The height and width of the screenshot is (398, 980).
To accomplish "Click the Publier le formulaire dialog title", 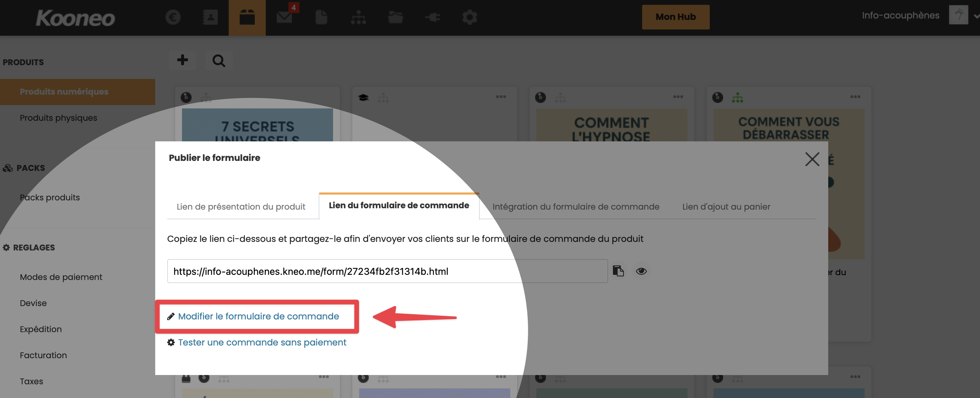I will pyautogui.click(x=215, y=158).
